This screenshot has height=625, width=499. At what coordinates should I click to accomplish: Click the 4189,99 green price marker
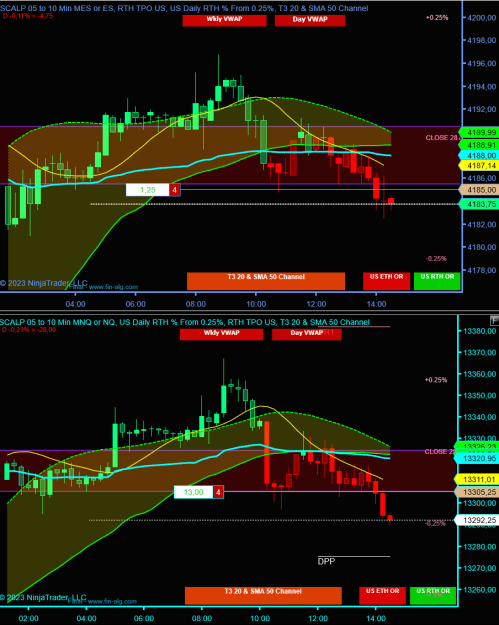(479, 132)
